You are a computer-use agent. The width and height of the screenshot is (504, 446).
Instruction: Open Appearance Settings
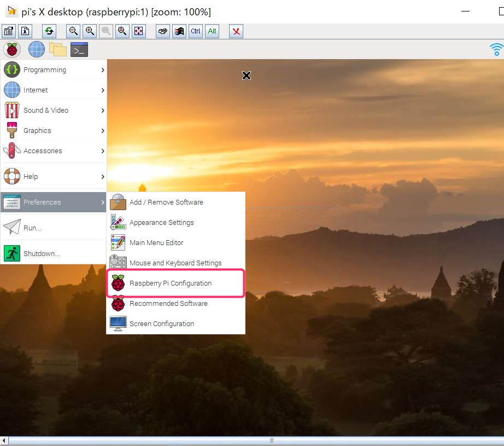(176, 223)
